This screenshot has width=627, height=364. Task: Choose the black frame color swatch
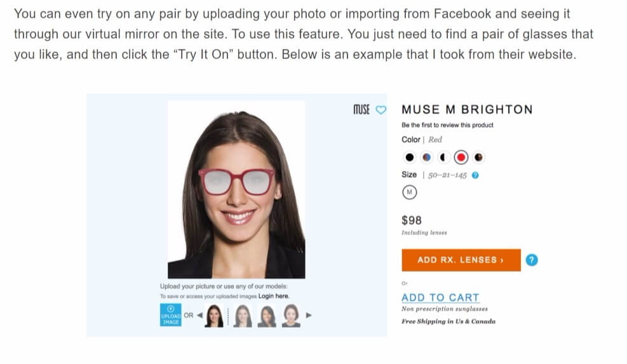[409, 157]
